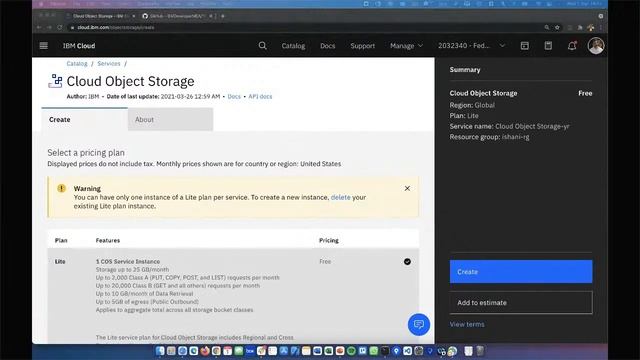
Task: Switch to the Create tab
Action: pos(84,120)
